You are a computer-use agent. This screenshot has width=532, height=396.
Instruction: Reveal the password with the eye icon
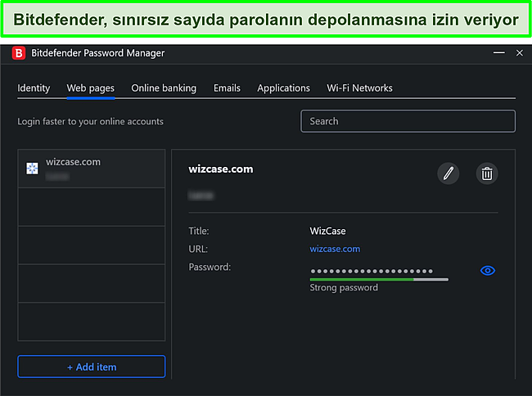coord(488,271)
